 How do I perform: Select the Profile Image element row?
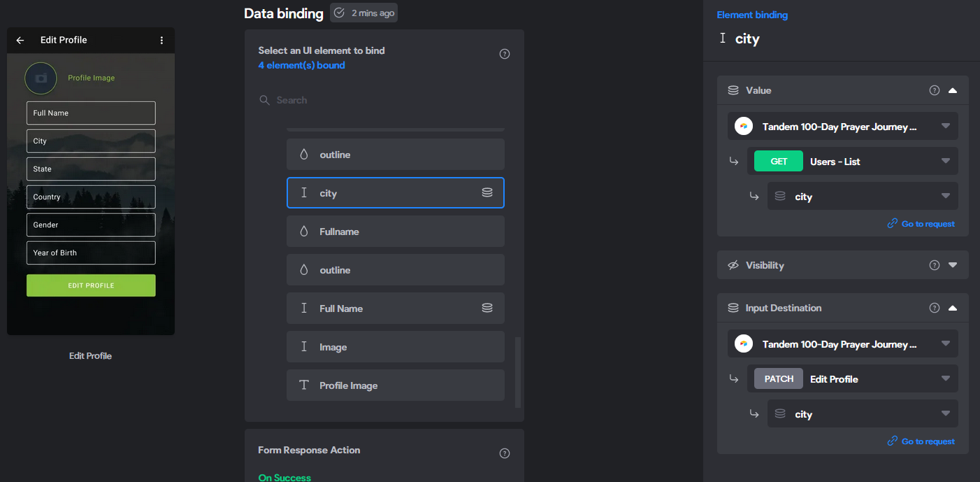click(396, 385)
